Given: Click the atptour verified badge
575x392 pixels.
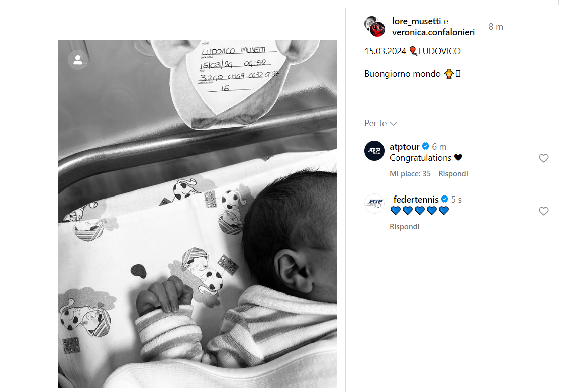Looking at the screenshot, I should click(425, 146).
